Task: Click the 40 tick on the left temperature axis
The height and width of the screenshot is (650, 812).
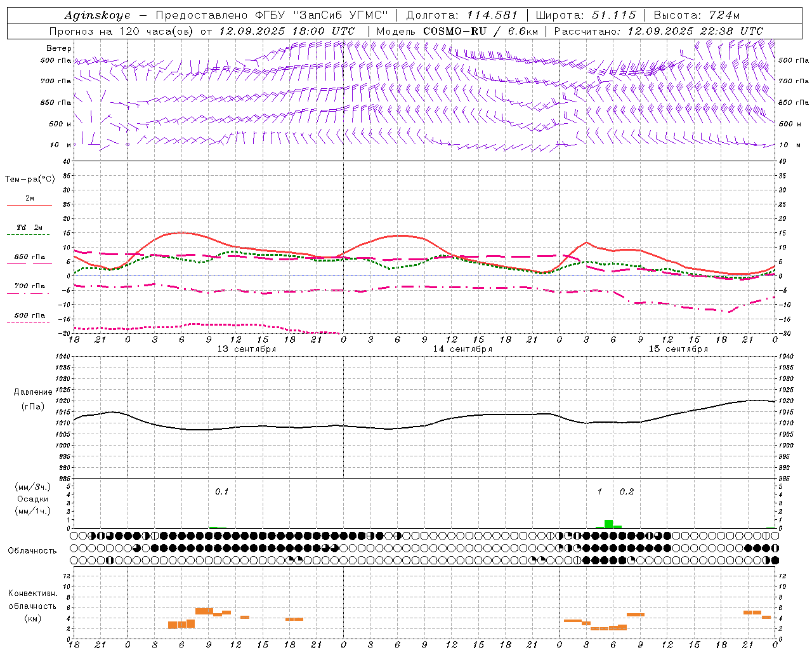Action: (67, 162)
